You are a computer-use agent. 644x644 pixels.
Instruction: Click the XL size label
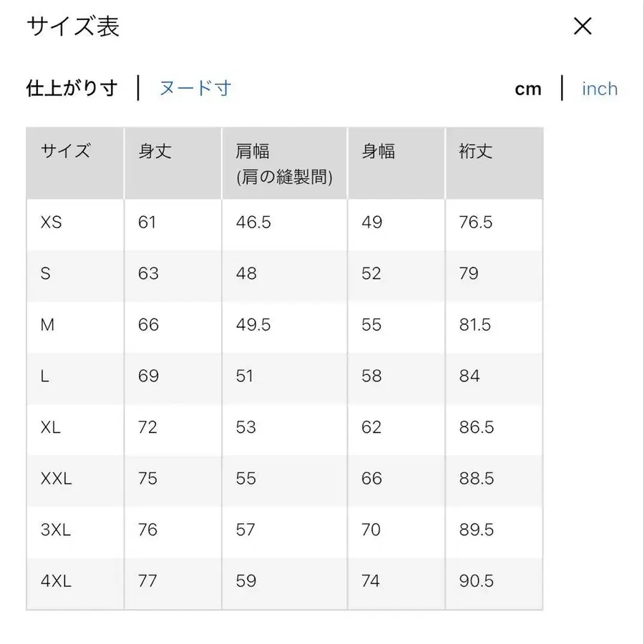[x=50, y=428]
